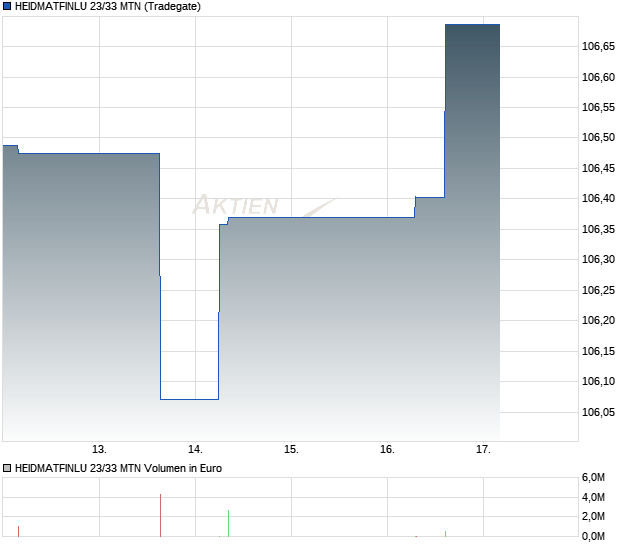Click the date label 16. on time axis
Image resolution: width=620 pixels, height=546 pixels.
click(x=388, y=450)
